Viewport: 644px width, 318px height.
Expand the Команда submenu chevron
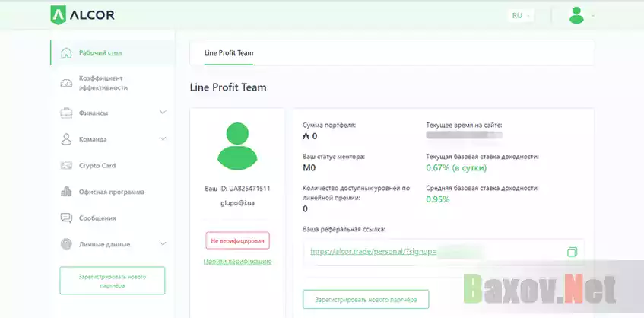(163, 138)
